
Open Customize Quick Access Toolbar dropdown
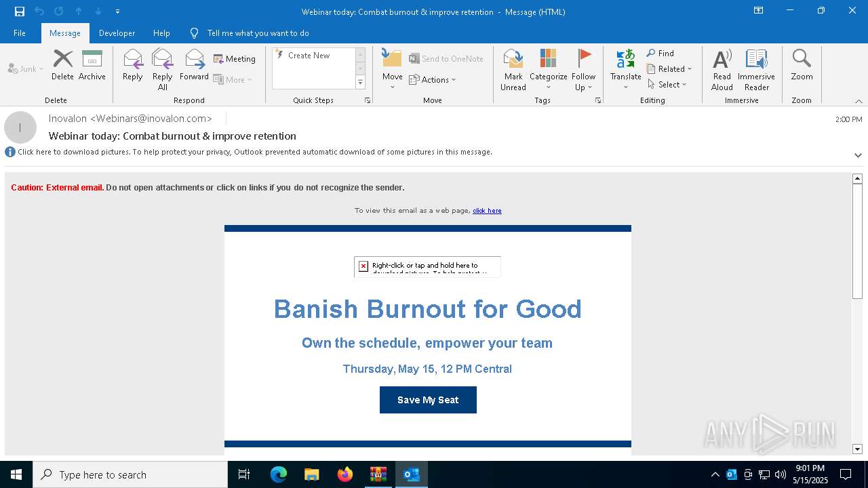pos(117,12)
